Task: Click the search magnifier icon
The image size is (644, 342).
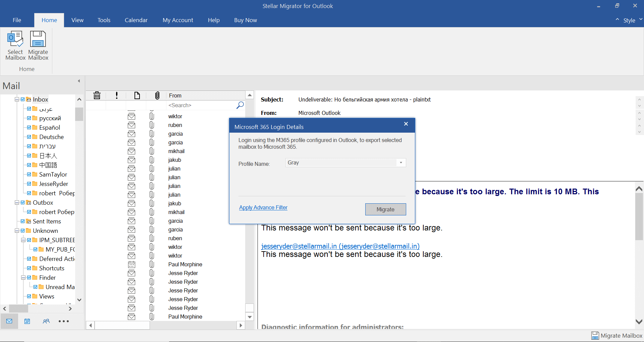Action: 239,105
